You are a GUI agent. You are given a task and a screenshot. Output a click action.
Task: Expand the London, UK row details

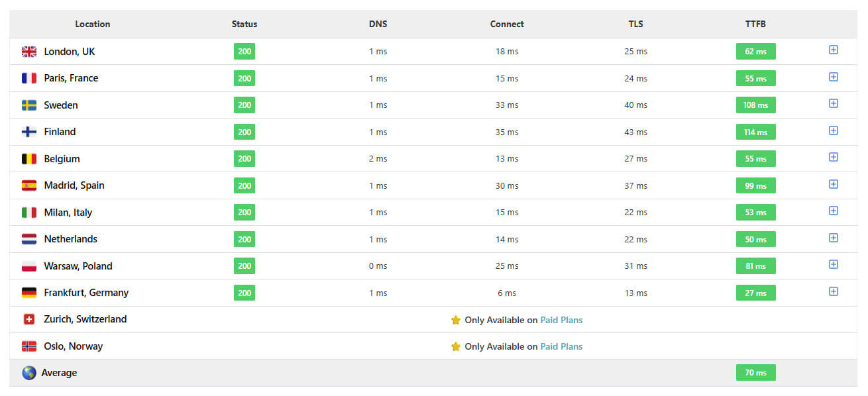(834, 50)
